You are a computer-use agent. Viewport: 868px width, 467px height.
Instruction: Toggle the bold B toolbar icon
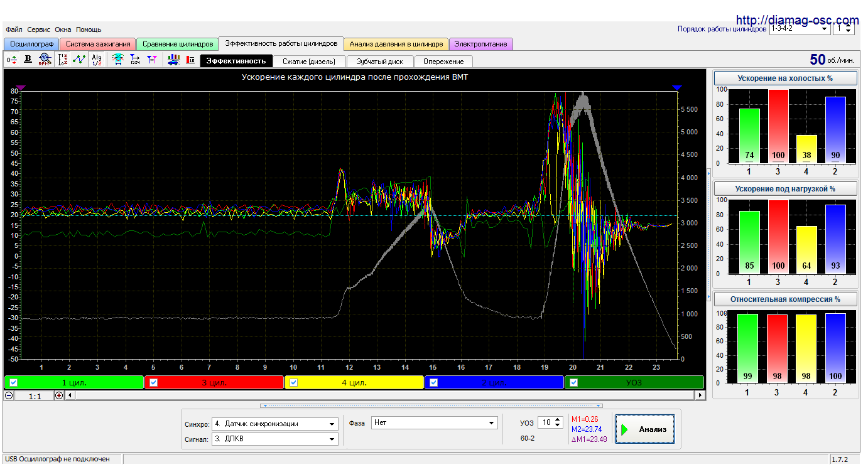coord(28,60)
